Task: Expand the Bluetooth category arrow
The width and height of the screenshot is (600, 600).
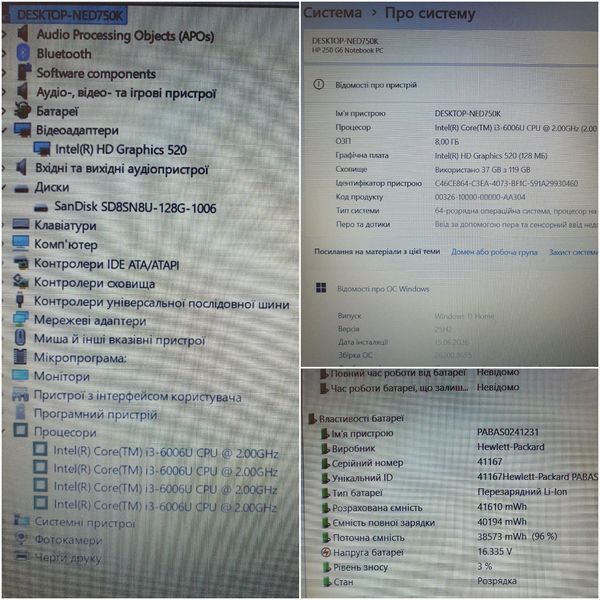Action: pyautogui.click(x=5, y=53)
